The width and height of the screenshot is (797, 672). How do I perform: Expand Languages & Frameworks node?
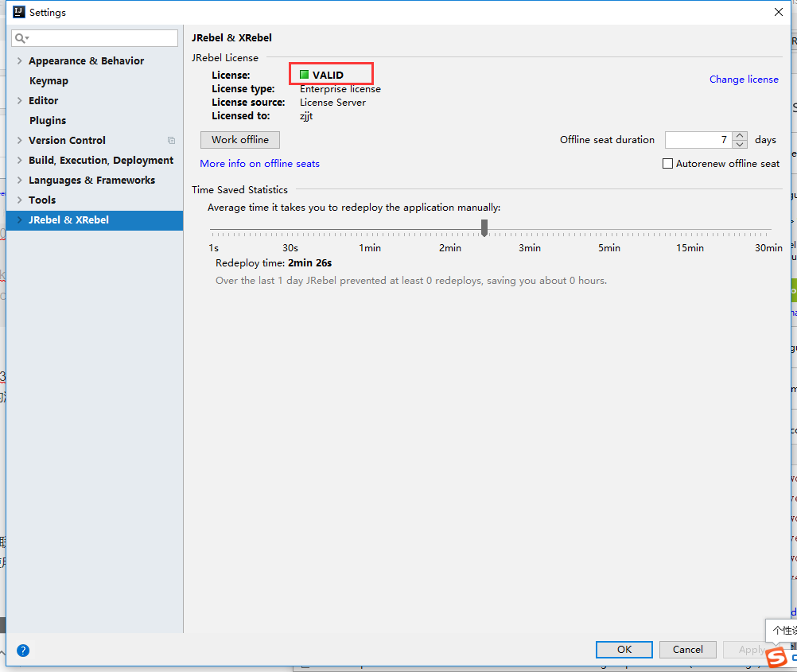[19, 180]
